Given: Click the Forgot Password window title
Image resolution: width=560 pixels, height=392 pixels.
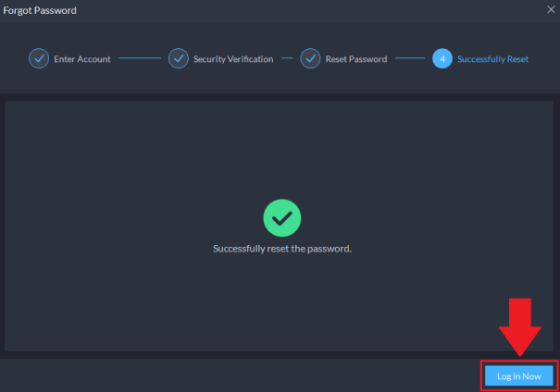Looking at the screenshot, I should pyautogui.click(x=40, y=10).
